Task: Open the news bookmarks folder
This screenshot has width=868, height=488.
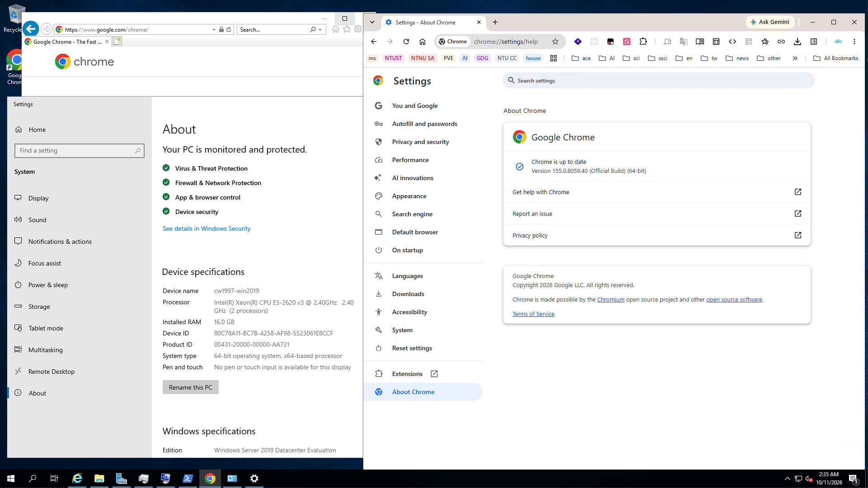Action: [x=737, y=58]
